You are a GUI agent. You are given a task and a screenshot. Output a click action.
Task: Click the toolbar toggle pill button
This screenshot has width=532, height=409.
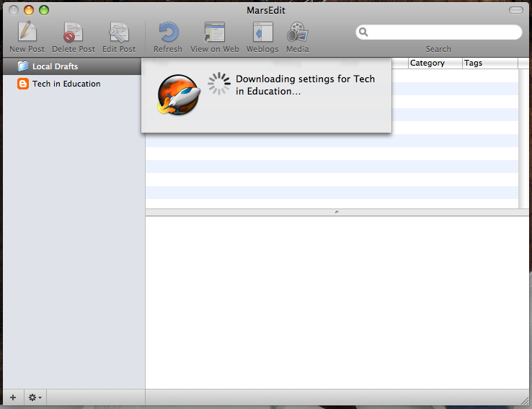tap(515, 10)
